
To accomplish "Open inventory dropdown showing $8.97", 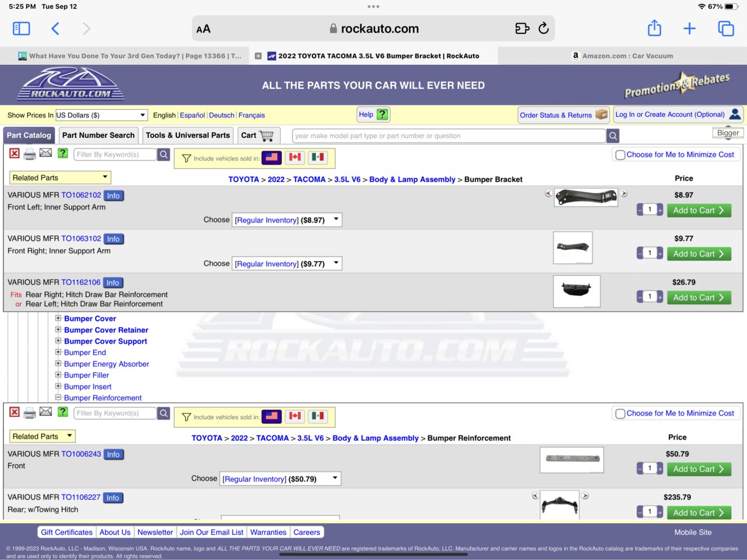I will pos(287,220).
